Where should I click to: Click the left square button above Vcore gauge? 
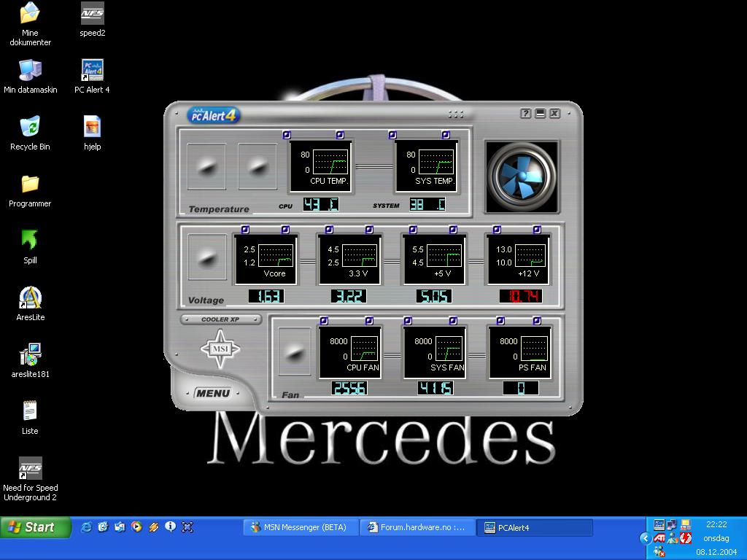(245, 230)
